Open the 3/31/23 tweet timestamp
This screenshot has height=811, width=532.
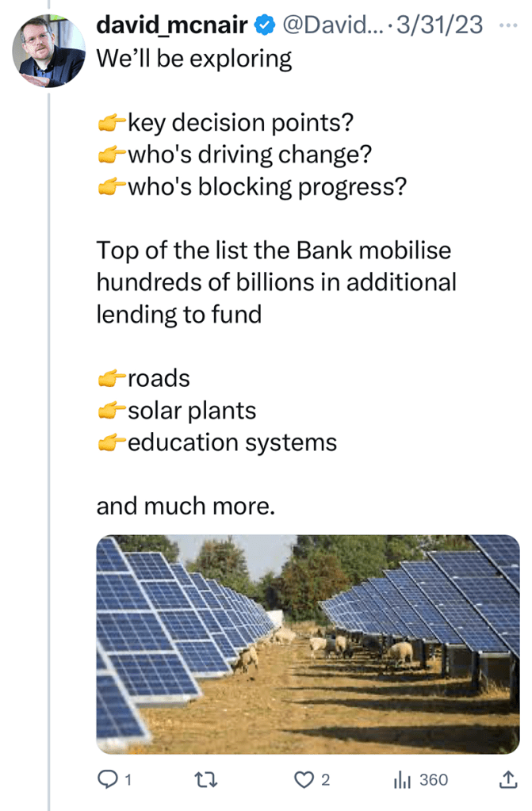tap(439, 25)
